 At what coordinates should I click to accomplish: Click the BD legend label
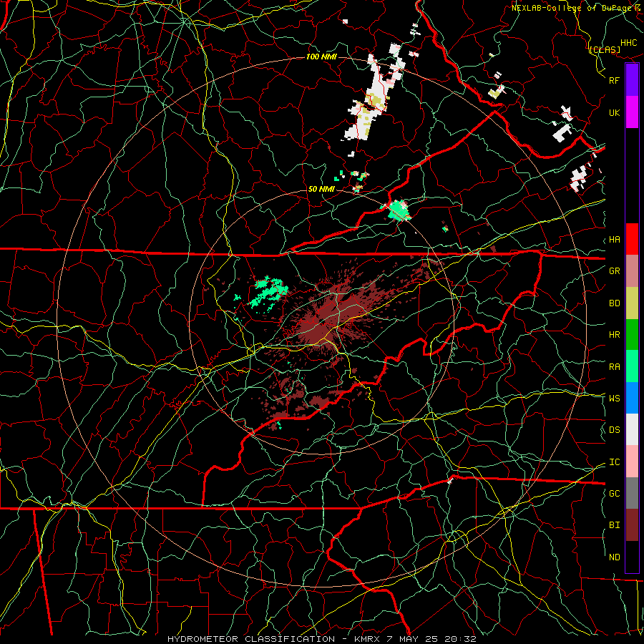(x=615, y=303)
